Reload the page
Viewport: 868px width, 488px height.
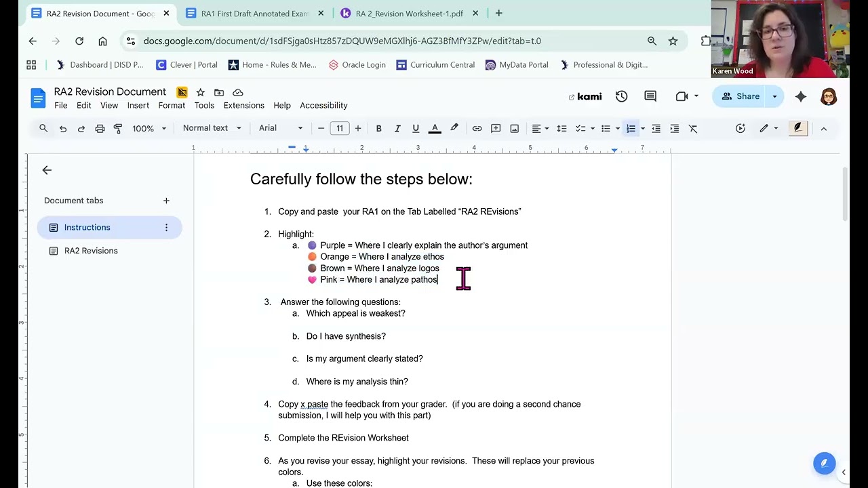pyautogui.click(x=79, y=41)
